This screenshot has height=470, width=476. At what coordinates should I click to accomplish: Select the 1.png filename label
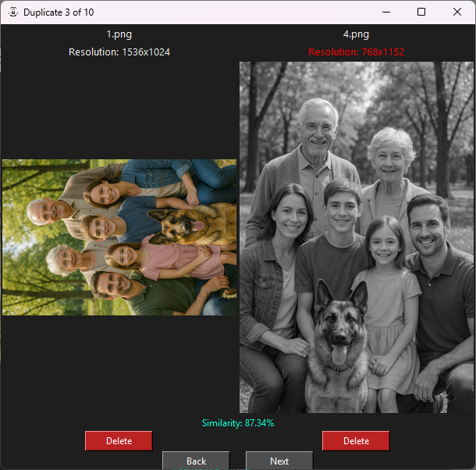(x=119, y=34)
